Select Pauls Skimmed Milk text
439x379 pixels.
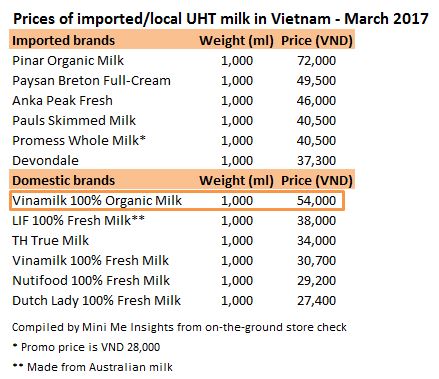[x=74, y=121]
